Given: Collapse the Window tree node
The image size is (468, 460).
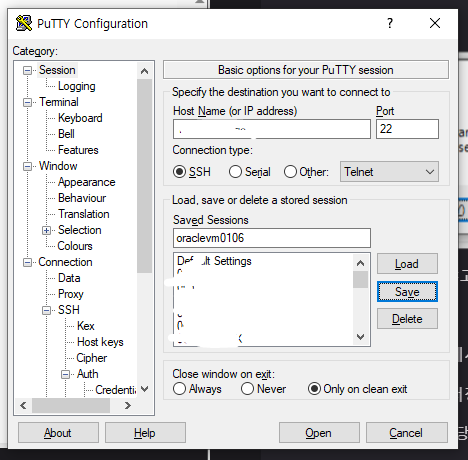Looking at the screenshot, I should click(27, 166).
